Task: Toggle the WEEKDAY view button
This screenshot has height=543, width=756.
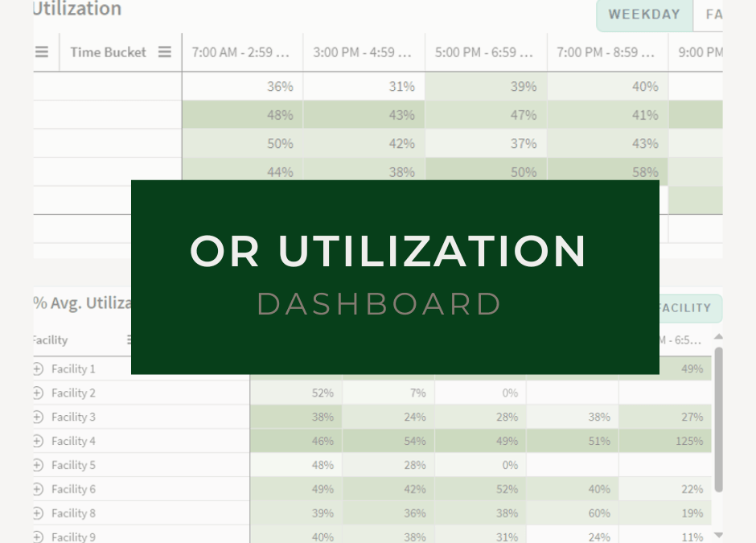Action: (x=643, y=14)
